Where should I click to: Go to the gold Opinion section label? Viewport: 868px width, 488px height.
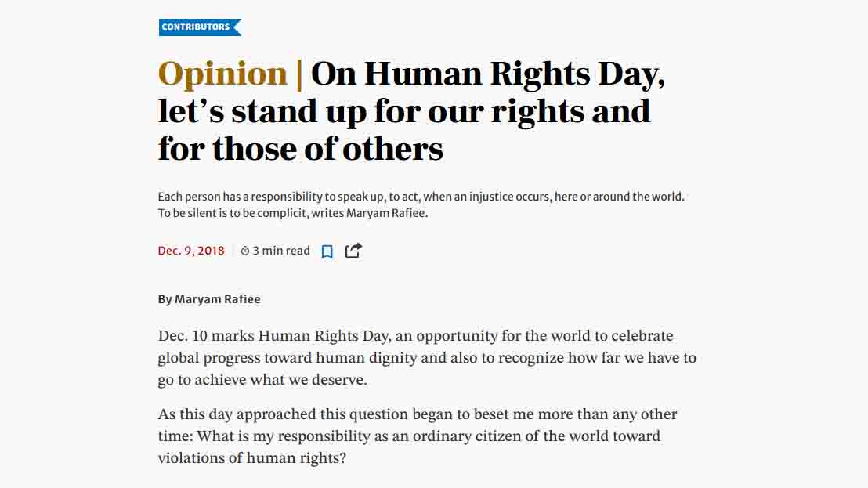[x=222, y=74]
